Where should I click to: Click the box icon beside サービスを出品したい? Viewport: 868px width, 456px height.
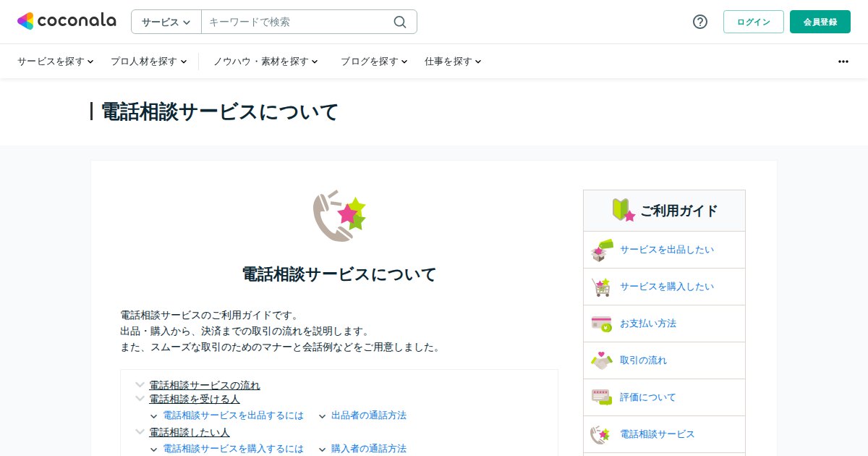[x=602, y=250]
